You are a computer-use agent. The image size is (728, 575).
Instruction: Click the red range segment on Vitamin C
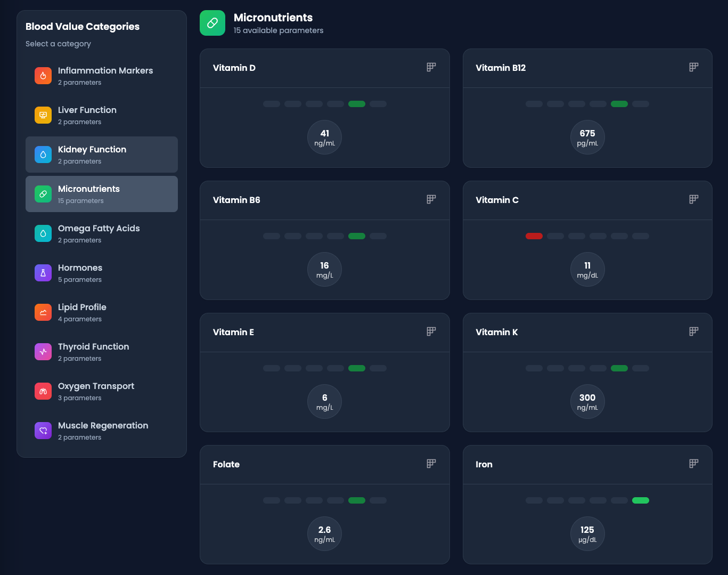pos(534,236)
